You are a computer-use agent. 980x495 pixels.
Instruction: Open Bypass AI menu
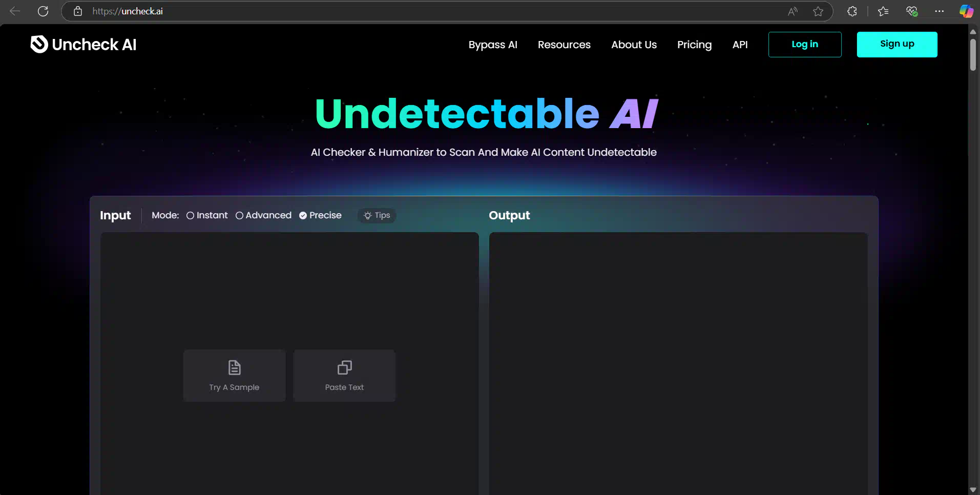pyautogui.click(x=493, y=45)
